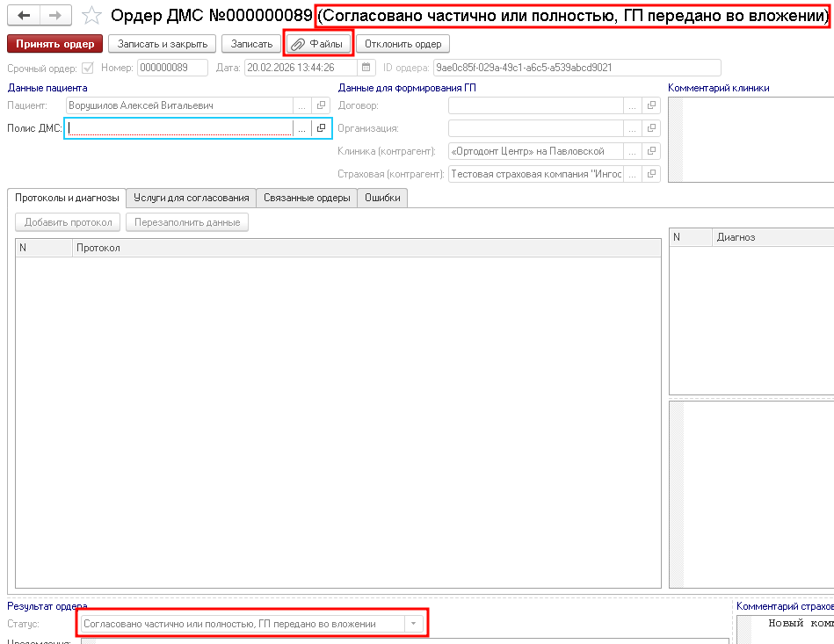
Task: Click the ellipsis to select Полис ДМС
Action: click(301, 128)
